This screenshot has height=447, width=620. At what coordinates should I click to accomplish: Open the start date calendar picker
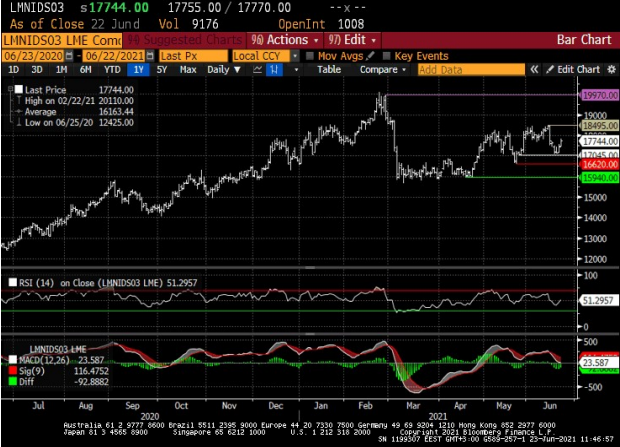69,56
